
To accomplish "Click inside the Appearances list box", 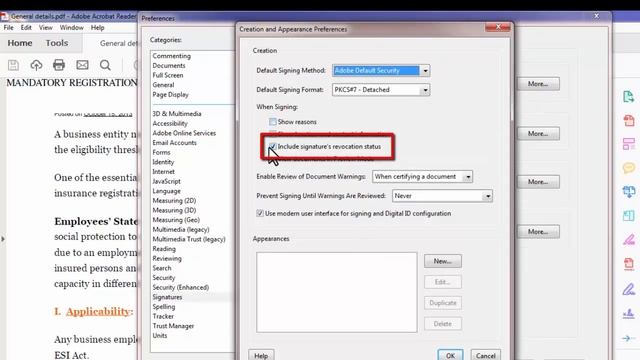I will (x=337, y=292).
